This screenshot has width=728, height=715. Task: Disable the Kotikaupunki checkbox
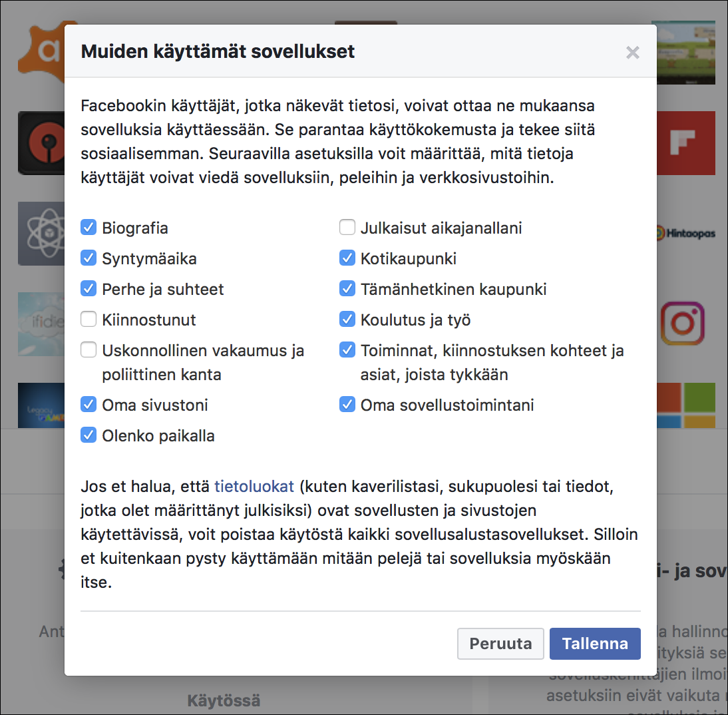coord(347,258)
